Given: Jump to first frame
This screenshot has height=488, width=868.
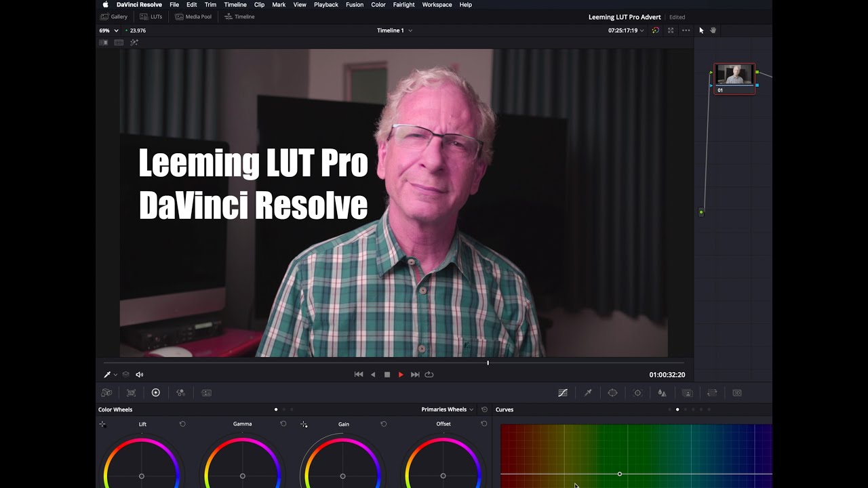Looking at the screenshot, I should [359, 374].
